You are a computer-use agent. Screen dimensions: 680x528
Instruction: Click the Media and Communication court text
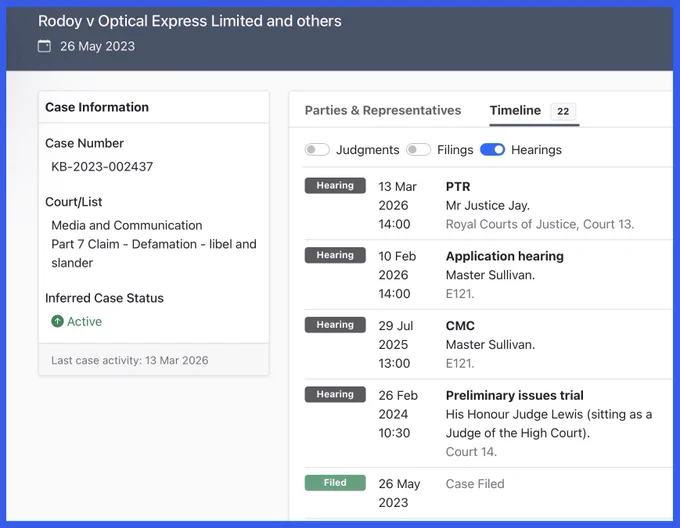click(x=127, y=225)
